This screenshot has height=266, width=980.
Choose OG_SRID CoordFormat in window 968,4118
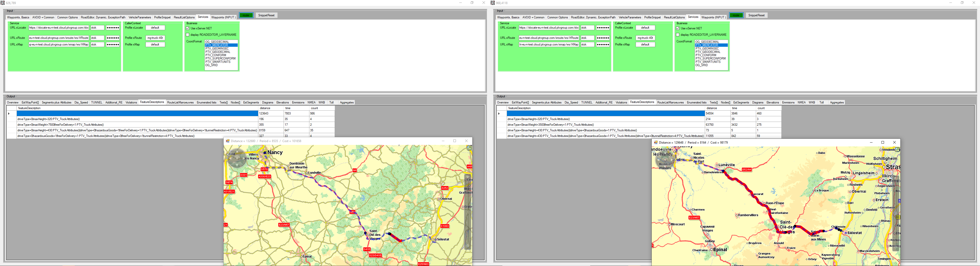point(701,65)
